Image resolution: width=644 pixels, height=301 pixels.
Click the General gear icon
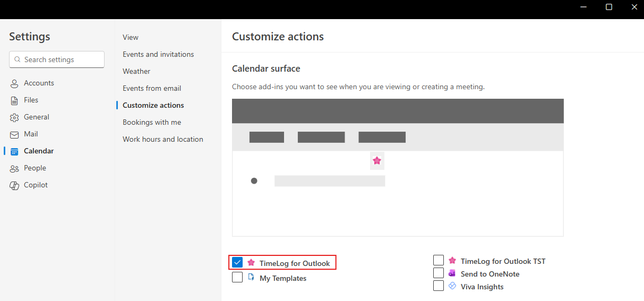[14, 117]
